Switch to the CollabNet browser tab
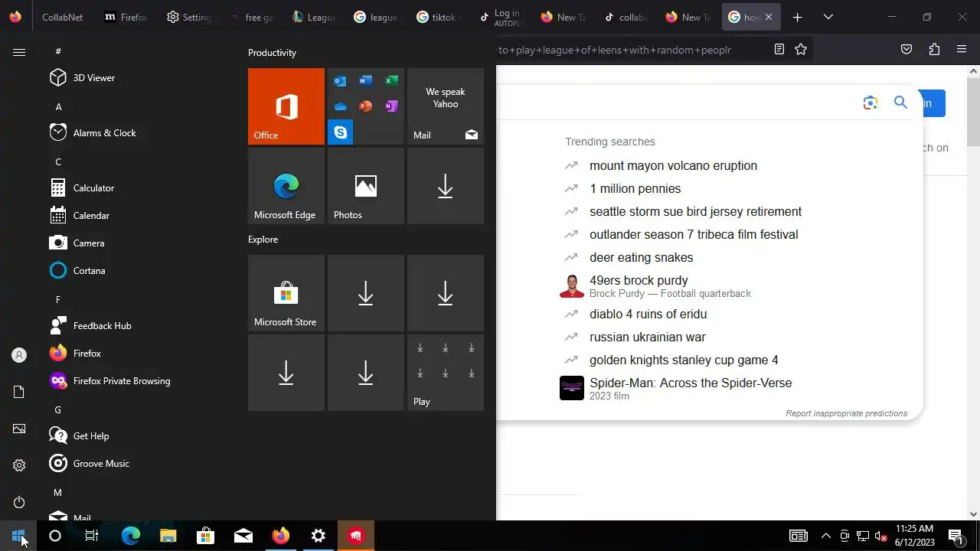The height and width of the screenshot is (551, 980). click(x=63, y=17)
